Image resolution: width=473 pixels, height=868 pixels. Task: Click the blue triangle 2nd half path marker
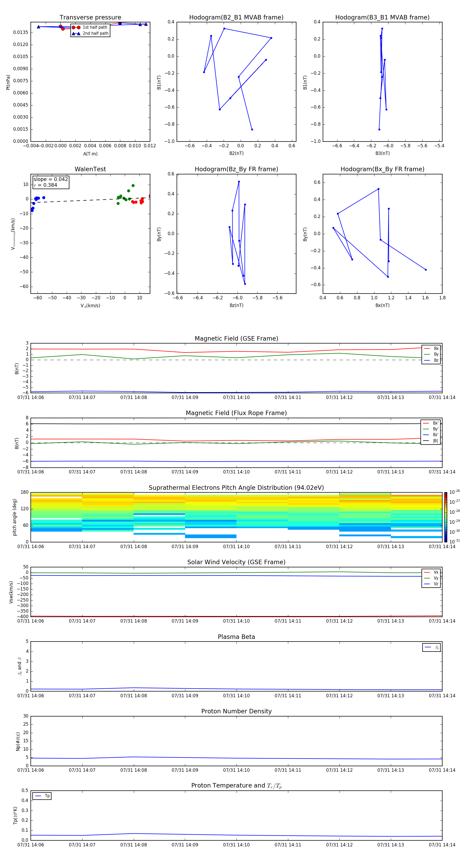[x=76, y=33]
